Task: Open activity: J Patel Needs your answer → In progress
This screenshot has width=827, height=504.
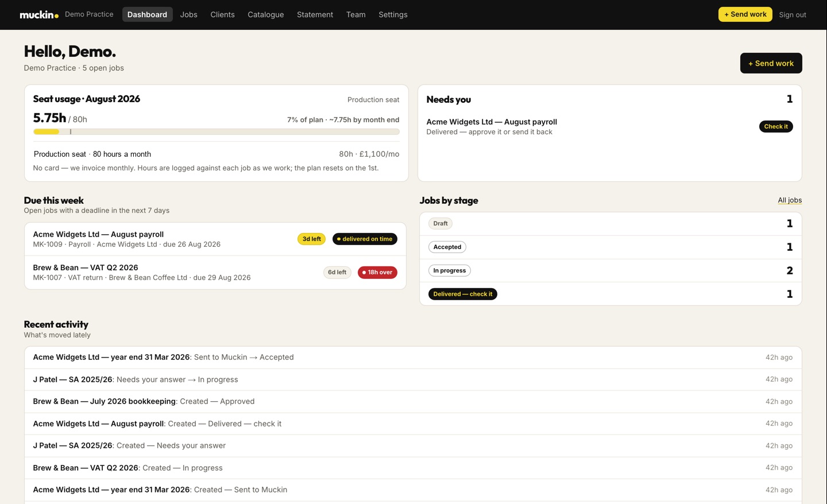Action: (413, 379)
